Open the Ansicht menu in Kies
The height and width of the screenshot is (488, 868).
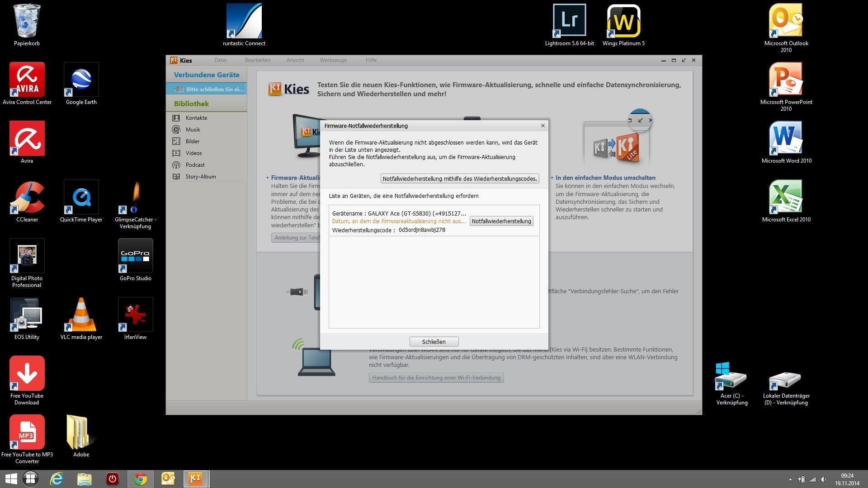coord(295,60)
